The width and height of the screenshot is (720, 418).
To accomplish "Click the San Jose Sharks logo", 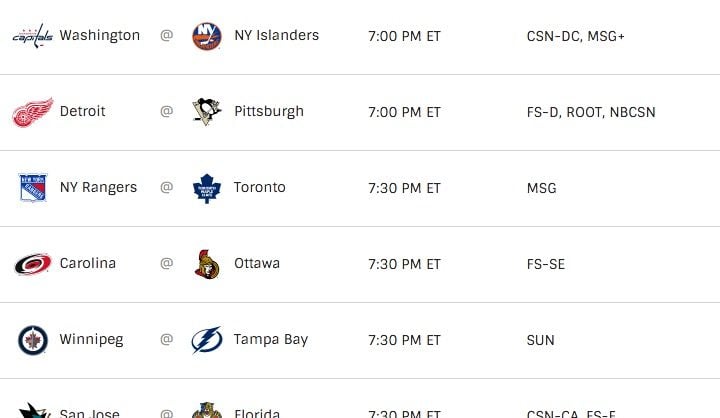I will (34, 410).
